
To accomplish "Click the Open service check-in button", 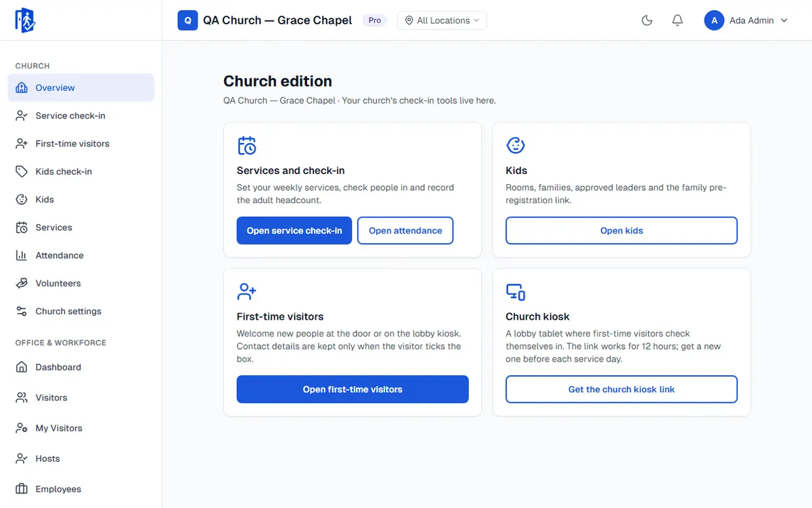I will (294, 230).
